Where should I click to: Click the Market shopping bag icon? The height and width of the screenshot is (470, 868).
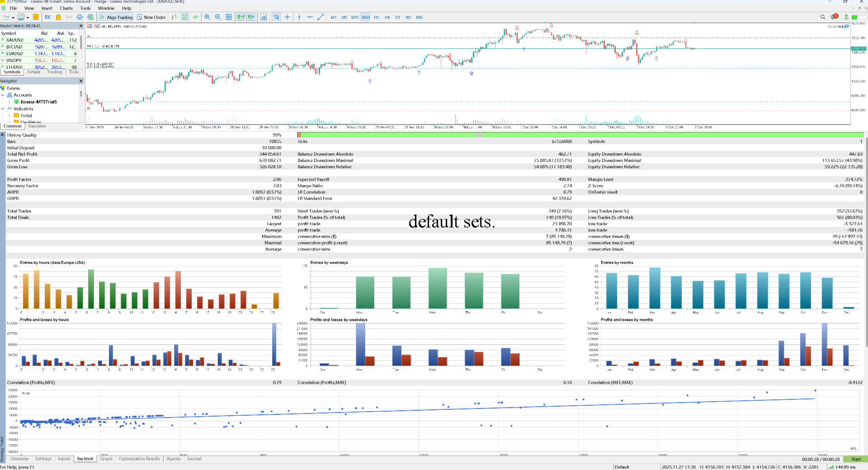[58, 17]
